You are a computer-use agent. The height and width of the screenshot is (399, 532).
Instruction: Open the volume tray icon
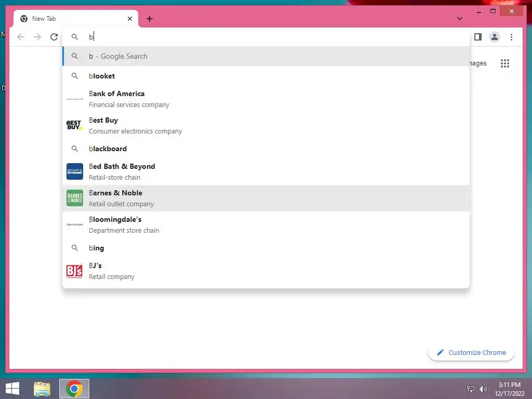point(483,389)
